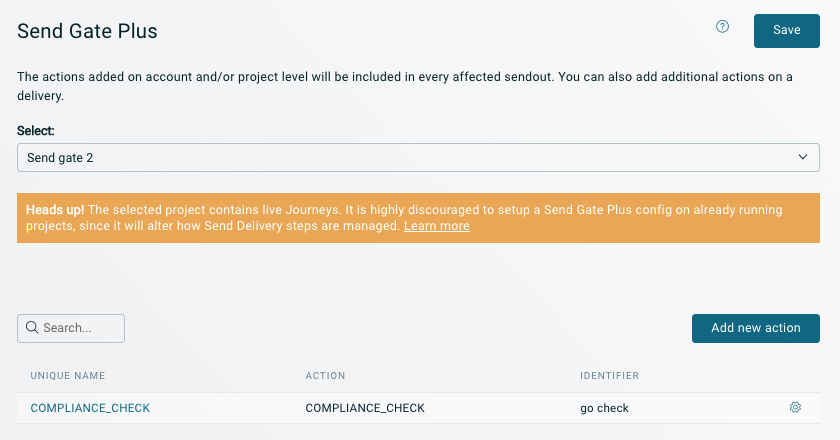840x440 pixels.
Task: Click the gear icon for COMPLIANCE_CHECK row
Action: pyautogui.click(x=795, y=407)
